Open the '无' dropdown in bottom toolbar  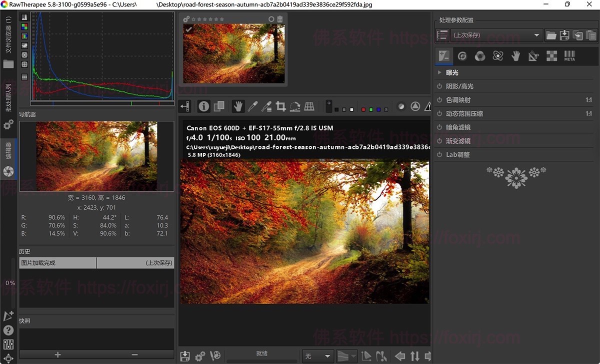(317, 356)
